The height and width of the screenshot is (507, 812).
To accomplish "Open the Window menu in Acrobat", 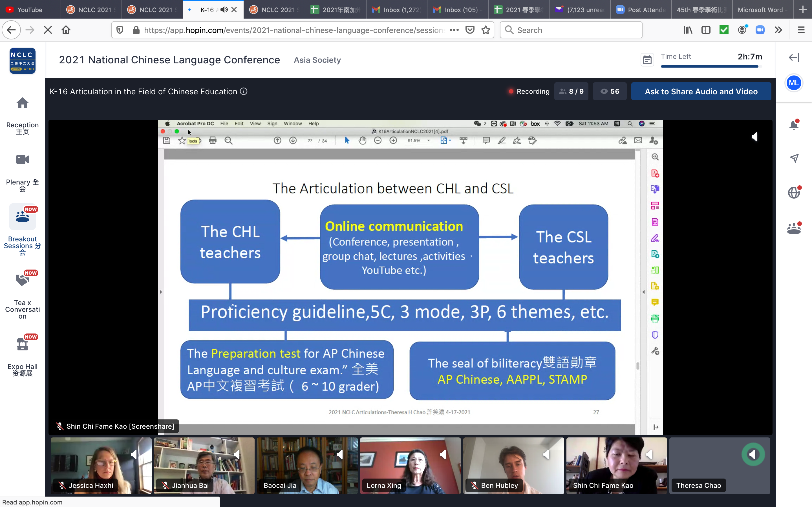I will (292, 123).
